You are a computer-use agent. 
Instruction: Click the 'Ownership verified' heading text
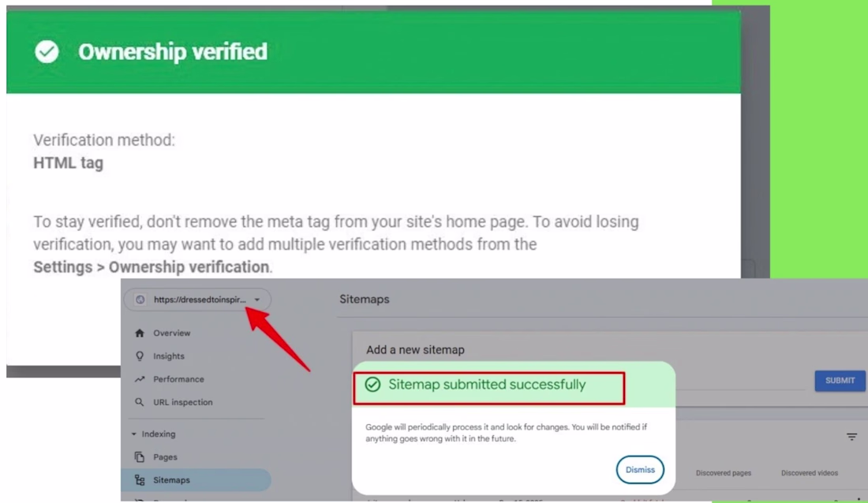pyautogui.click(x=173, y=52)
